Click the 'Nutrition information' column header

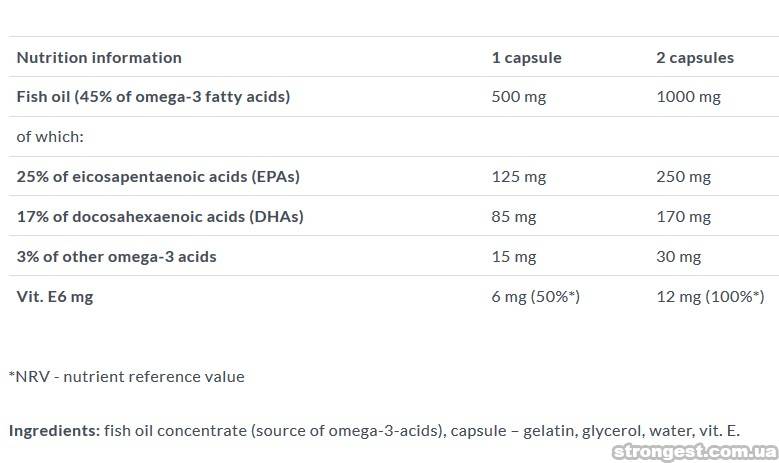point(99,58)
